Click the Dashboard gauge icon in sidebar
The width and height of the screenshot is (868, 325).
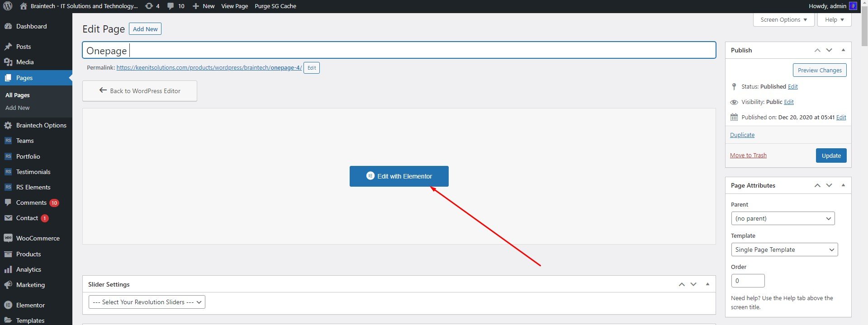tap(8, 26)
